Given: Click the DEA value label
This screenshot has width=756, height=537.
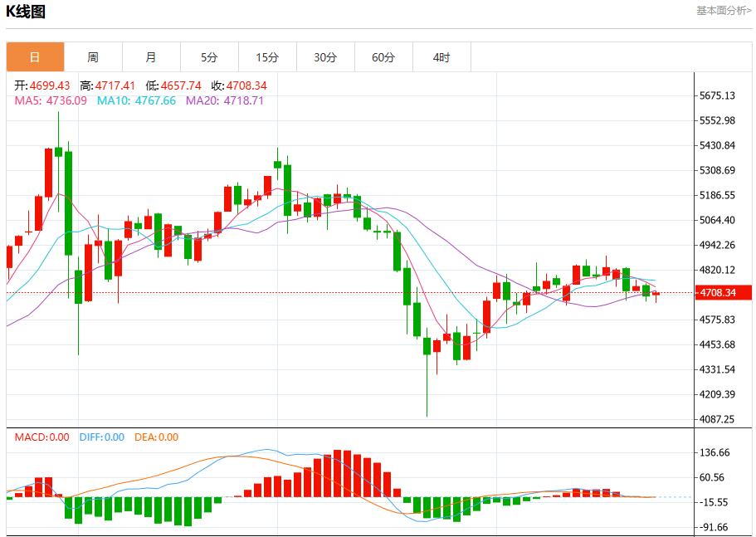Looking at the screenshot, I should pyautogui.click(x=156, y=437).
